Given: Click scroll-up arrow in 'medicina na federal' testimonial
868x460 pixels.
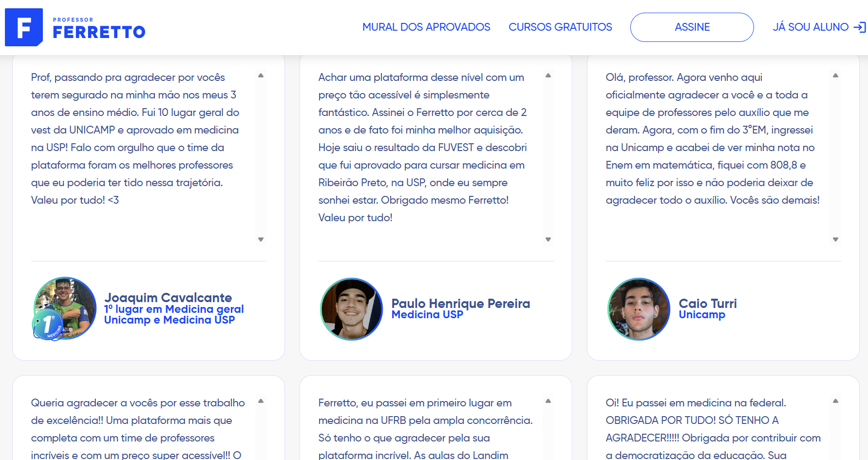Looking at the screenshot, I should (835, 401).
